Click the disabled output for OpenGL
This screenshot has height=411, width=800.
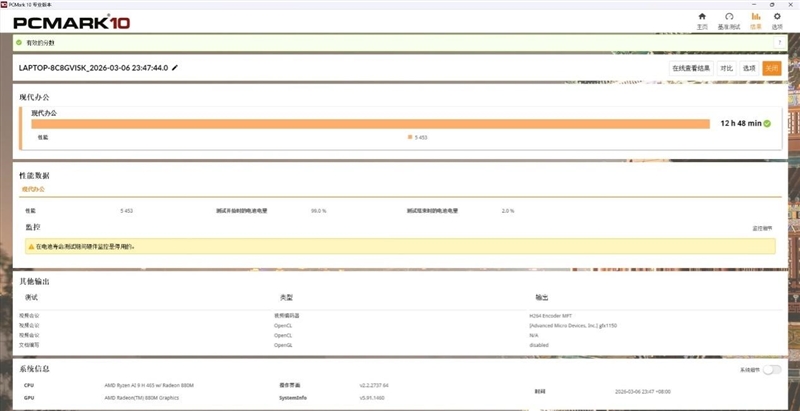(539, 345)
